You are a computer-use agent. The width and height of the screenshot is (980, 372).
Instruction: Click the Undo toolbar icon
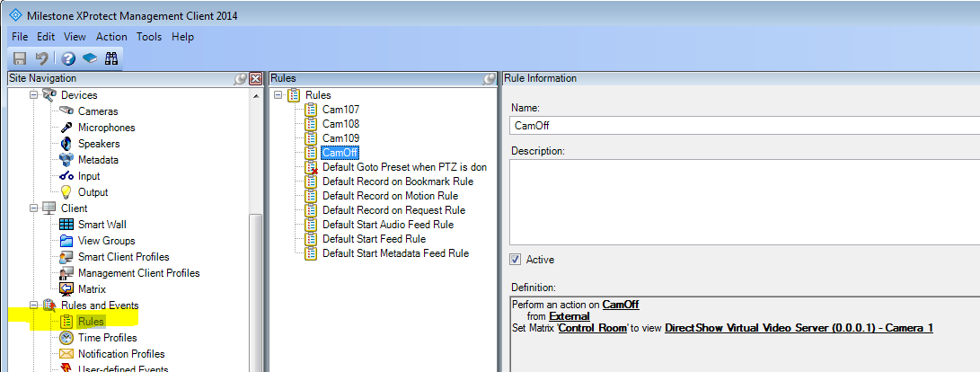pos(41,58)
